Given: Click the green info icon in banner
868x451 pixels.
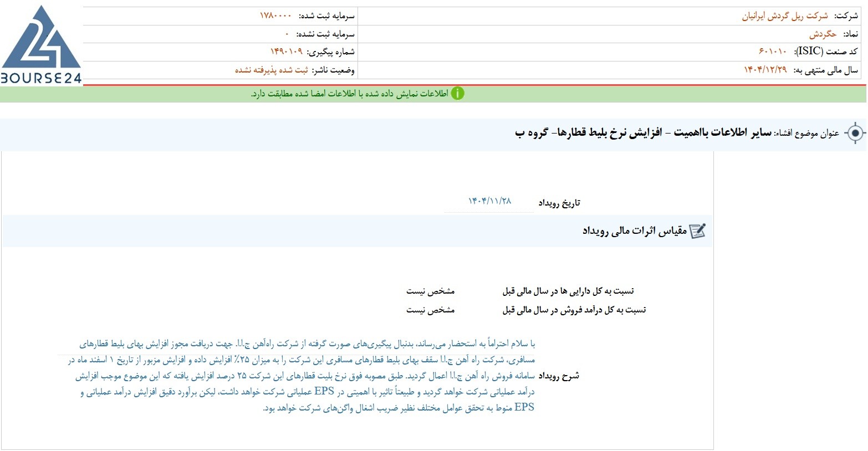Looking at the screenshot, I should pos(457,94).
